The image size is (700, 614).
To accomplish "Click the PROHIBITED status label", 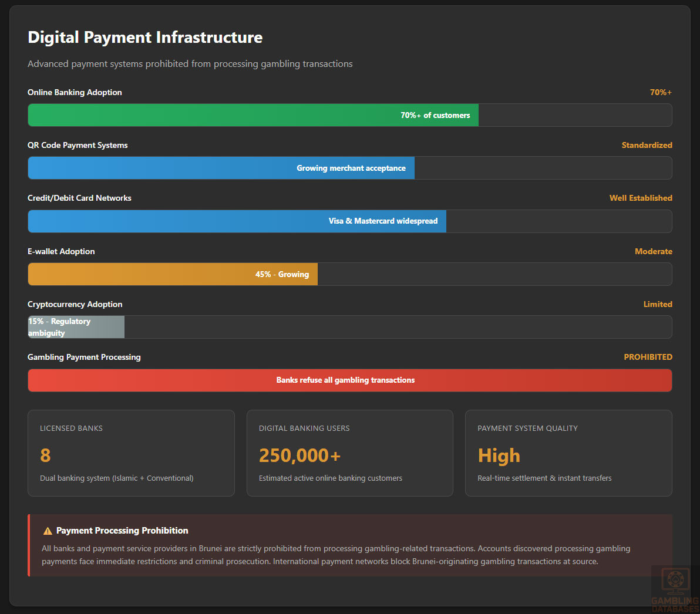I will click(648, 357).
